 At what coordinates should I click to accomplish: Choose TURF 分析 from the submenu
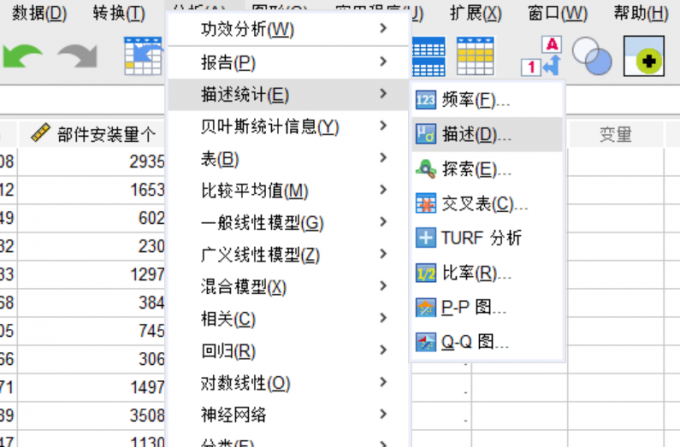point(487,238)
